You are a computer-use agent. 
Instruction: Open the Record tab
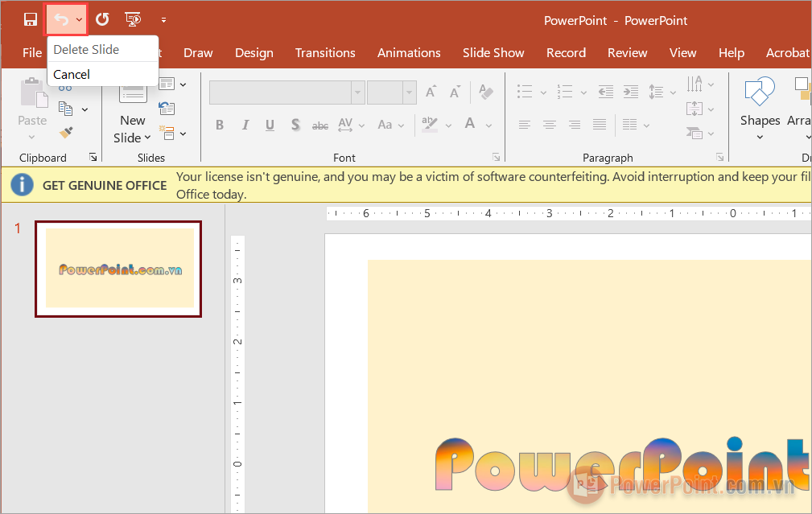coord(566,53)
